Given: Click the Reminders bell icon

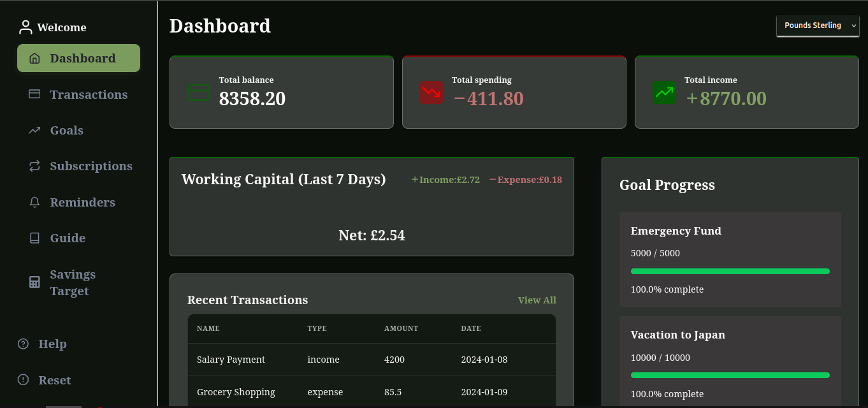Looking at the screenshot, I should (x=35, y=203).
